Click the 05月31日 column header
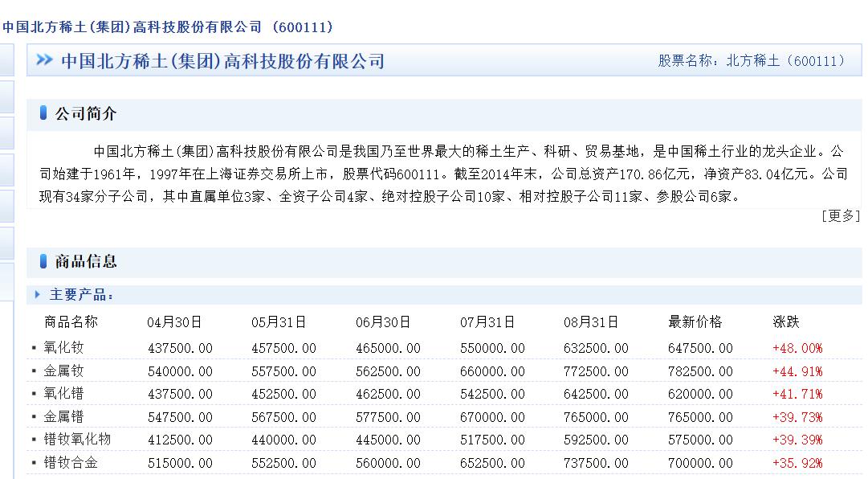Image resolution: width=868 pixels, height=479 pixels. point(279,321)
